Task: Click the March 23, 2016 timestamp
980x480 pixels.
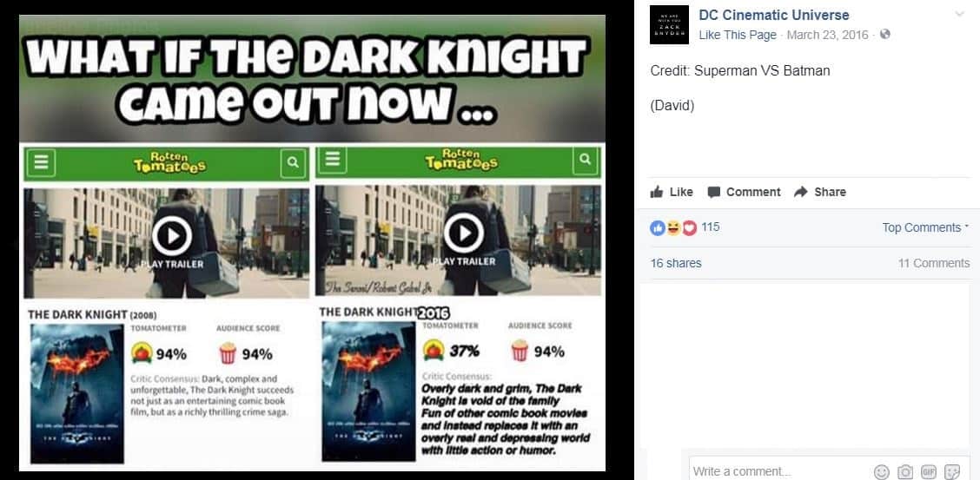Action: (827, 35)
